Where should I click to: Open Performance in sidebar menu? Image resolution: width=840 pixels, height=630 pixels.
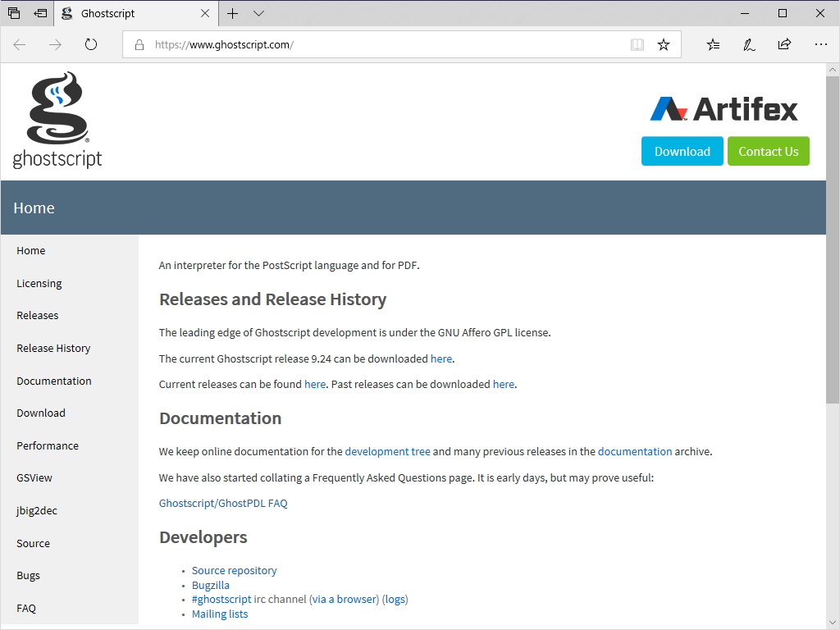(x=48, y=445)
